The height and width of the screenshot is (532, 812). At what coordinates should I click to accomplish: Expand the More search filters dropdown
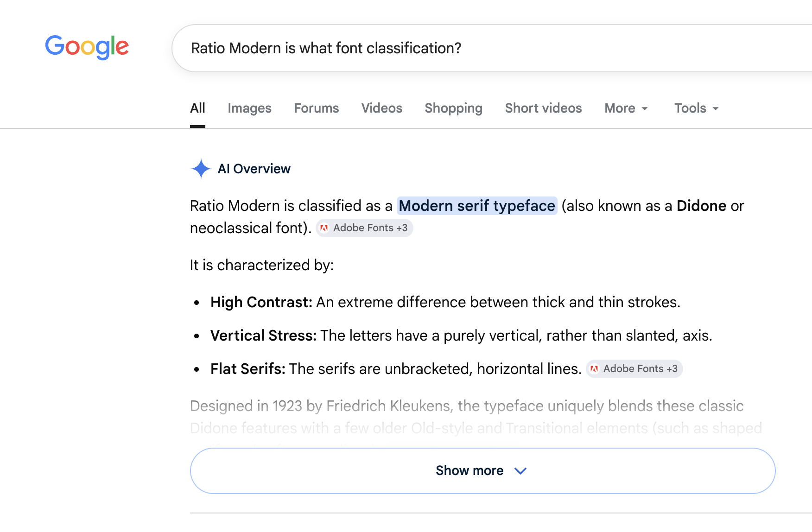pos(626,108)
